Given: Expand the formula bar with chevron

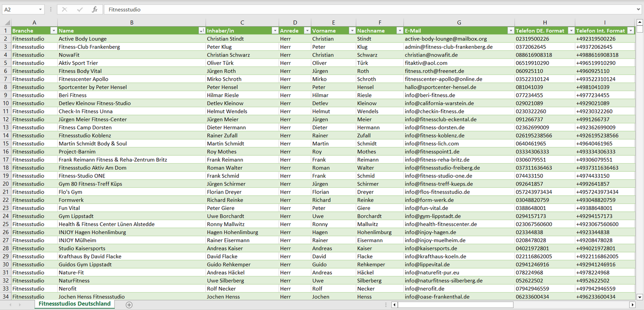Looking at the screenshot, I should click(x=639, y=9).
